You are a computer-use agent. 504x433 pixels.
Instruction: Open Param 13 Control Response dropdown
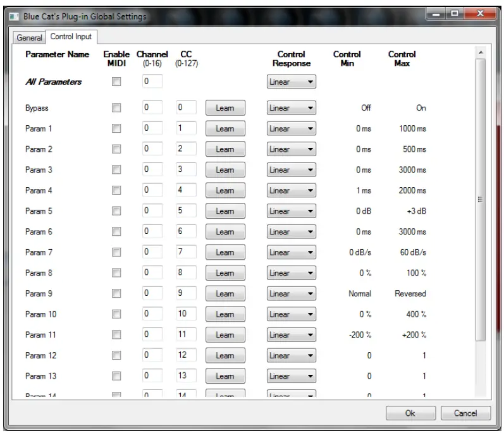pos(292,376)
